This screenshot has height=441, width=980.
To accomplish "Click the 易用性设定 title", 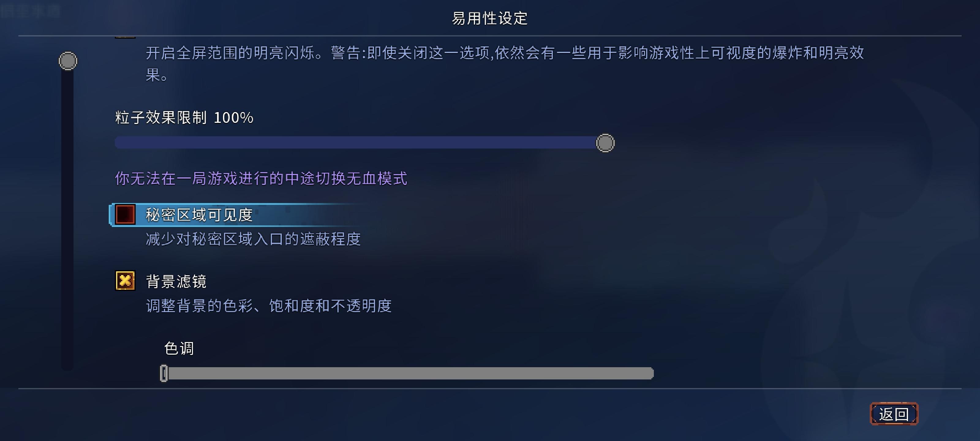I will pos(490,18).
